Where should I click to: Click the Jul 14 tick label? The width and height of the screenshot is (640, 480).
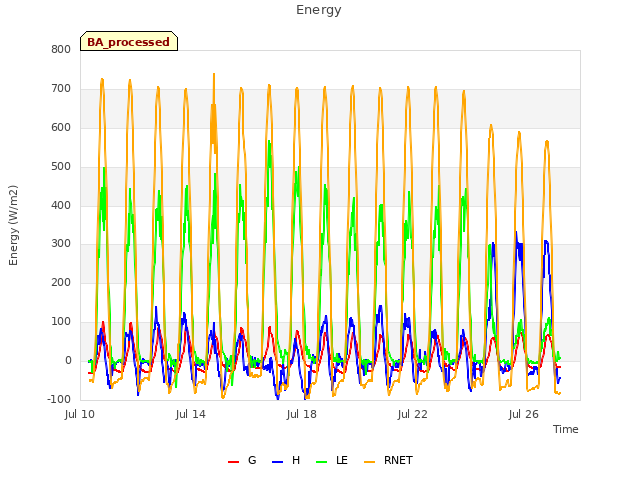pyautogui.click(x=191, y=415)
